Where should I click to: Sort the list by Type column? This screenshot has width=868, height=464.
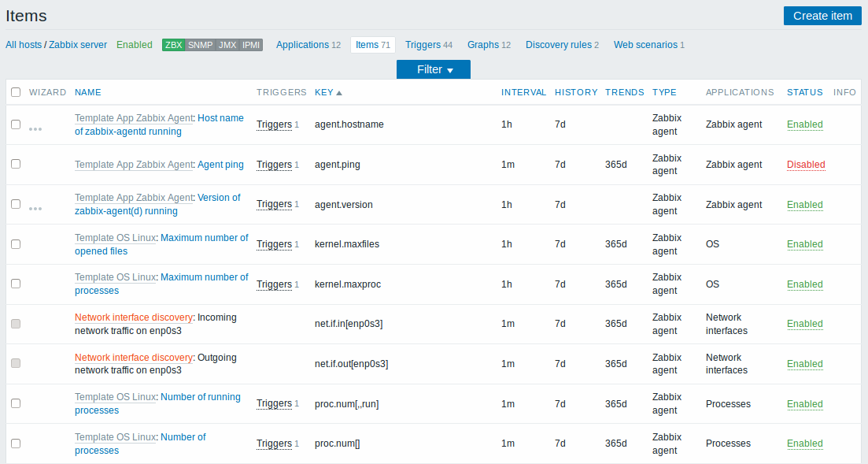pos(664,93)
